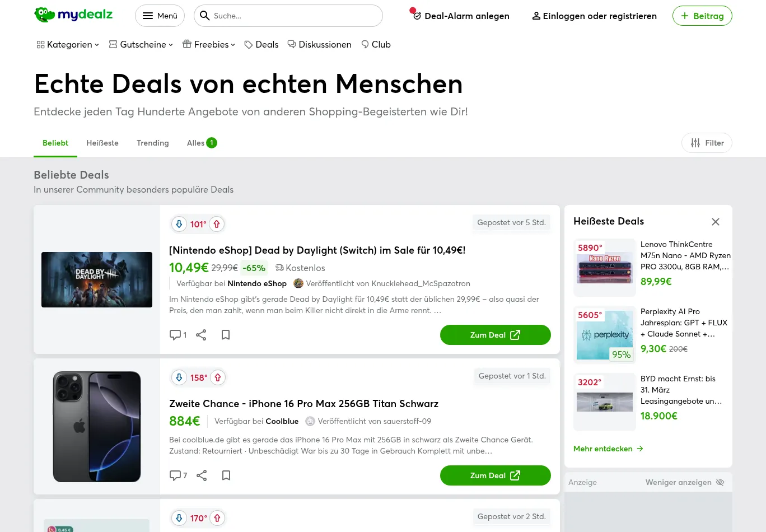Switch to the Trending tab
The image size is (766, 532).
153,143
